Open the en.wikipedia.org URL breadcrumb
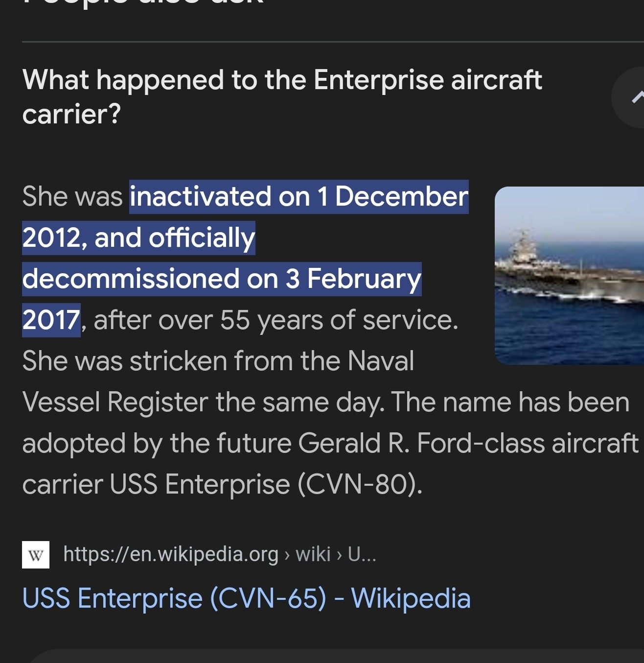This screenshot has height=663, width=644. click(170, 554)
